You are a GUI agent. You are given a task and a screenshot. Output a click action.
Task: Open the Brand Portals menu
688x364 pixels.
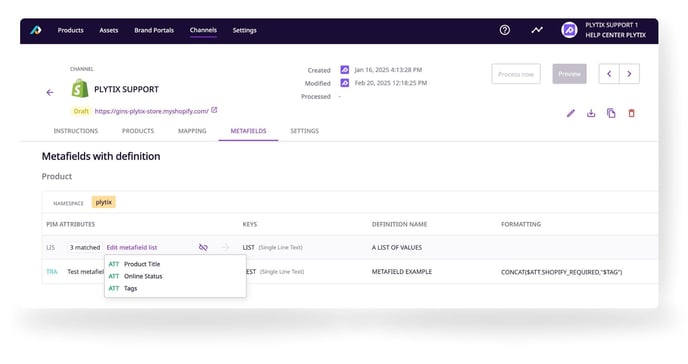(x=154, y=30)
